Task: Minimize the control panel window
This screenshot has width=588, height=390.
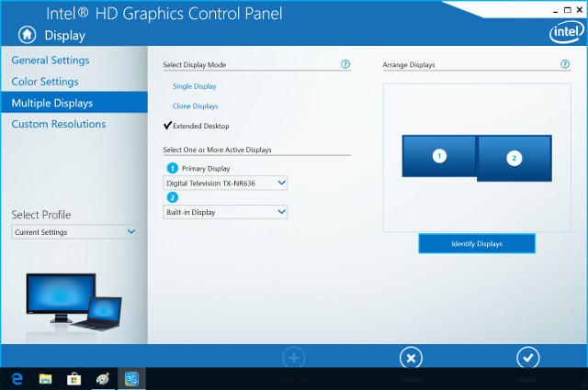Action: pos(555,10)
